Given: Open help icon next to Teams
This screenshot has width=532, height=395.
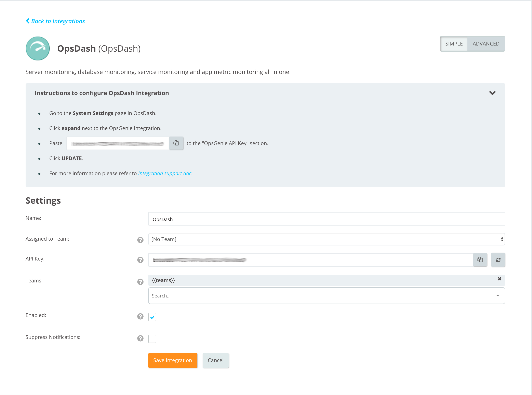Looking at the screenshot, I should pyautogui.click(x=140, y=282).
